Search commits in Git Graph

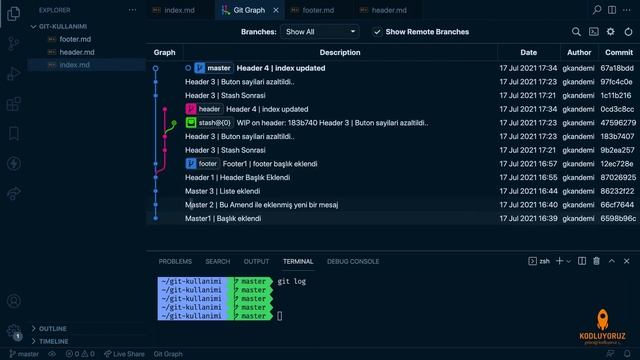(x=576, y=32)
